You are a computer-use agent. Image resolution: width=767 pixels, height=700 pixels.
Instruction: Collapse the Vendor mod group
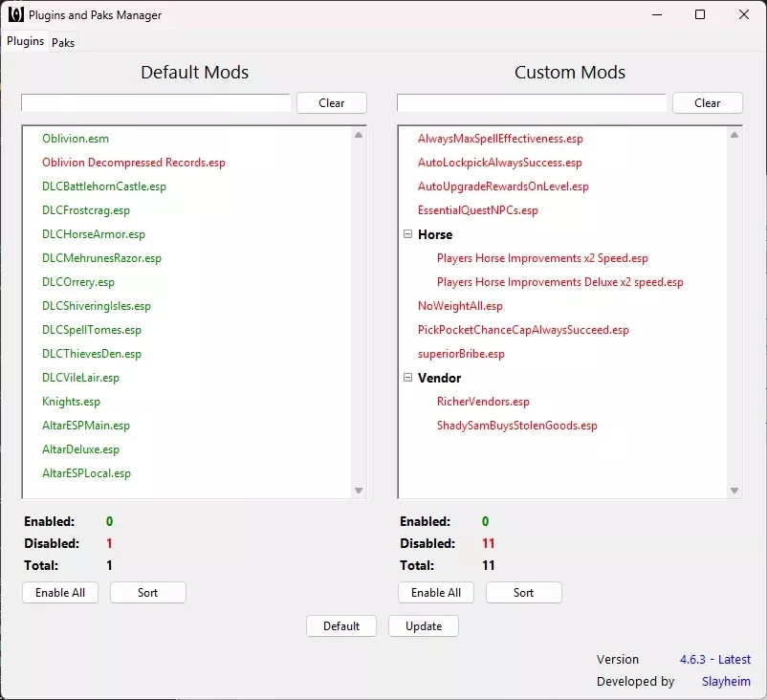tap(408, 378)
